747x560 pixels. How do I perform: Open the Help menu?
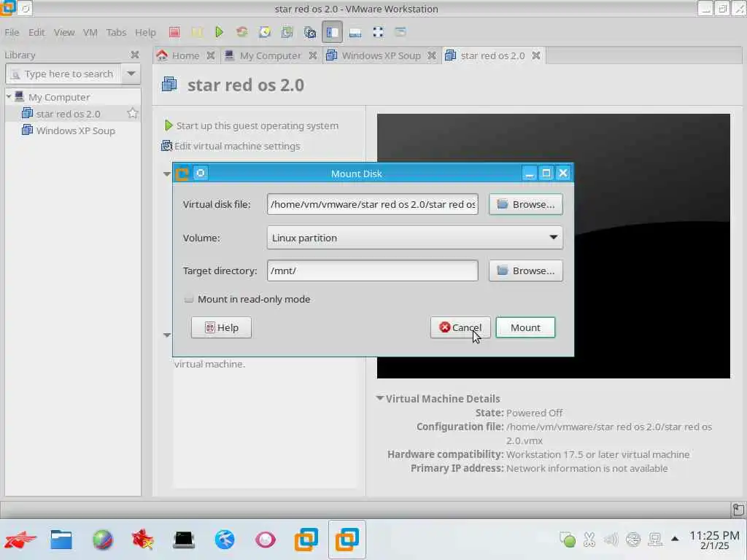[x=145, y=32]
